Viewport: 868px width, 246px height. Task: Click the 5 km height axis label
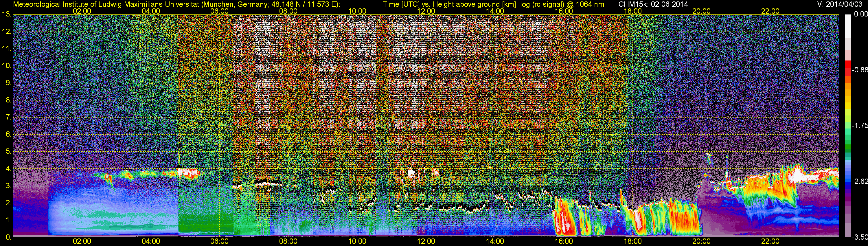tap(8, 152)
